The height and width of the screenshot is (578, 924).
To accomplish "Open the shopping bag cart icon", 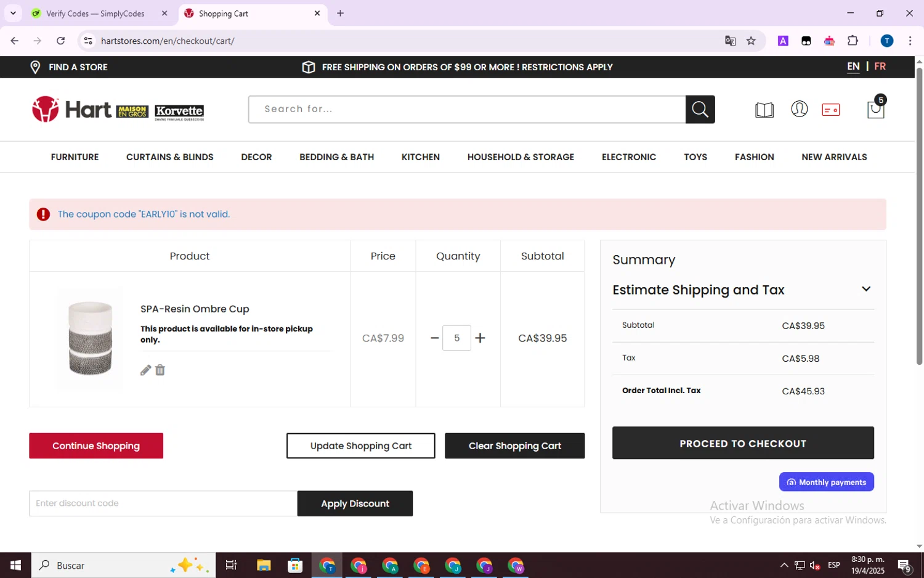I will click(875, 109).
